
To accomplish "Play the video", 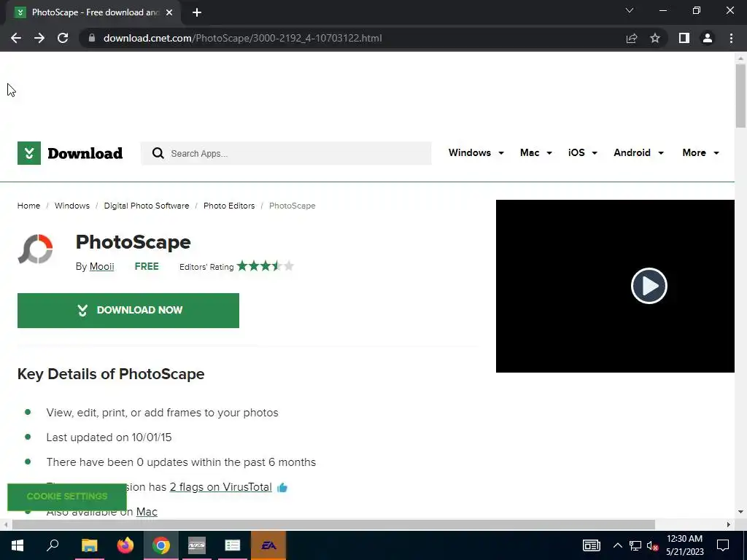I will point(649,286).
